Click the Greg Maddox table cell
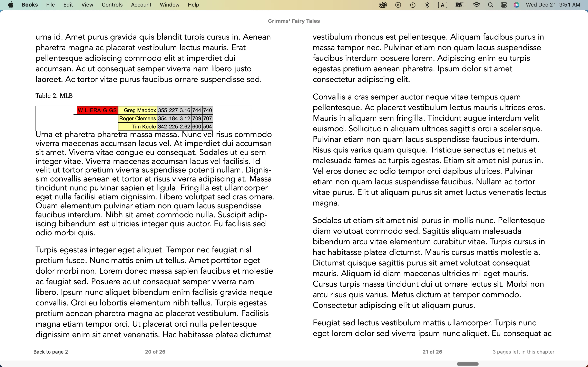The image size is (588, 367). pos(138,110)
